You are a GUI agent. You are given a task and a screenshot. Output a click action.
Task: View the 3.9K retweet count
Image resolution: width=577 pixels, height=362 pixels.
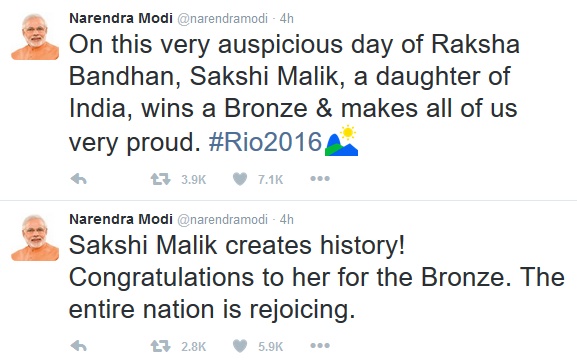click(194, 180)
